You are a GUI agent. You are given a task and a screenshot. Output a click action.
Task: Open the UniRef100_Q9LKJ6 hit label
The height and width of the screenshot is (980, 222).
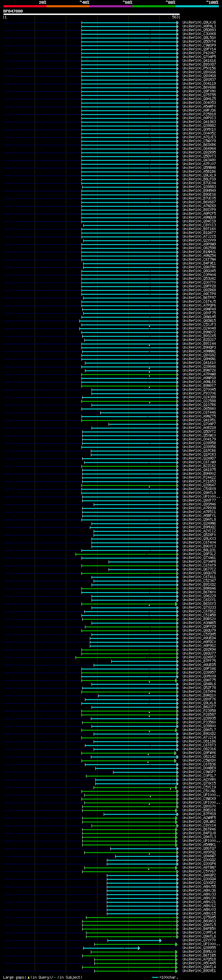pos(199,23)
